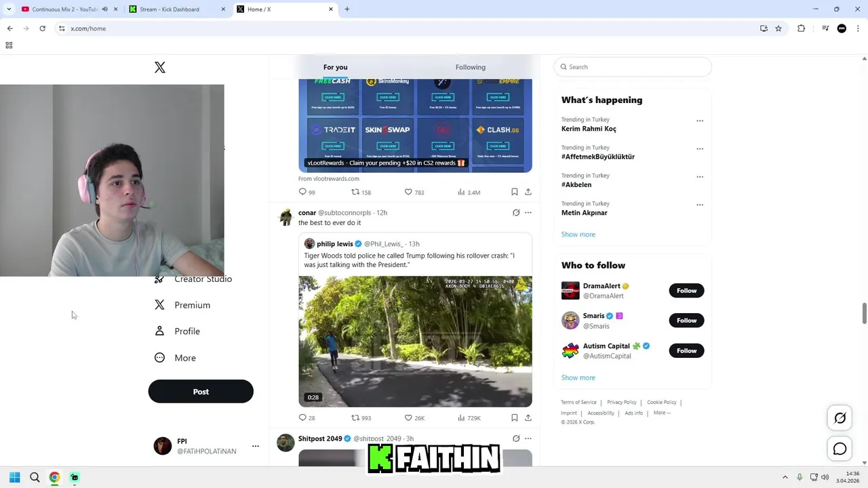Image resolution: width=868 pixels, height=488 pixels.
Task: Open Windows Start menu
Action: pos(14,477)
